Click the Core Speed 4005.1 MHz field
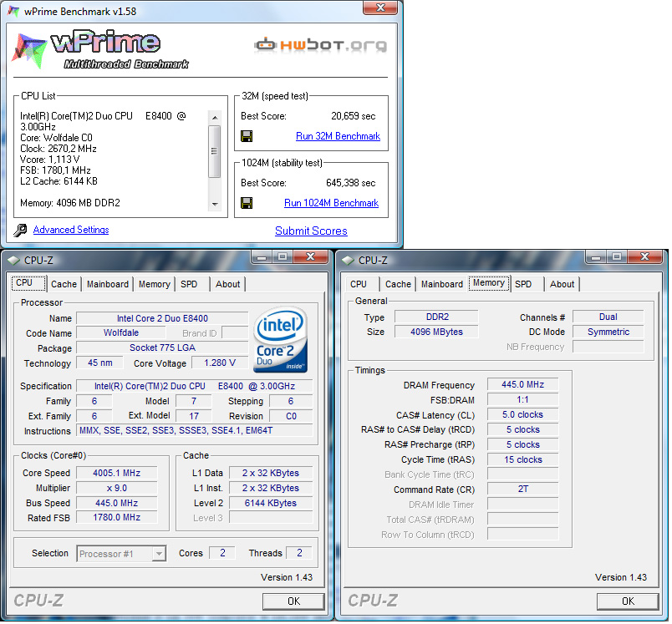This screenshot has width=672, height=624. point(116,473)
